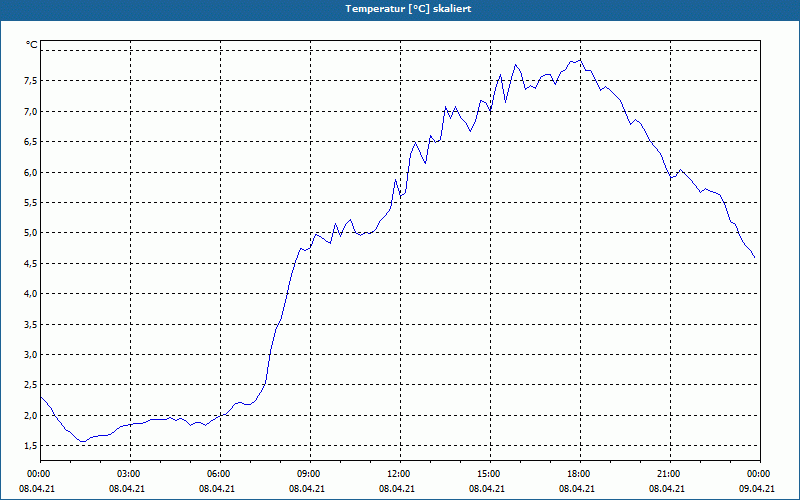Click the "08.04.21" date below 18:00
Viewport: 800px width, 500px height.
[577, 488]
